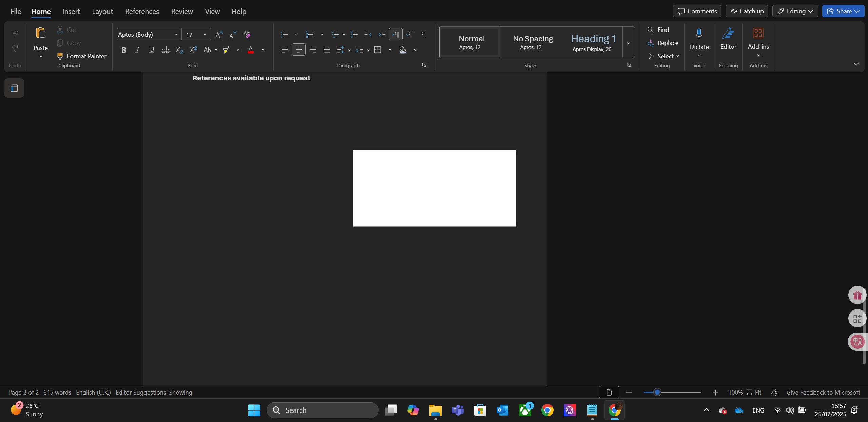Switch to the Insert ribbon tab

71,11
